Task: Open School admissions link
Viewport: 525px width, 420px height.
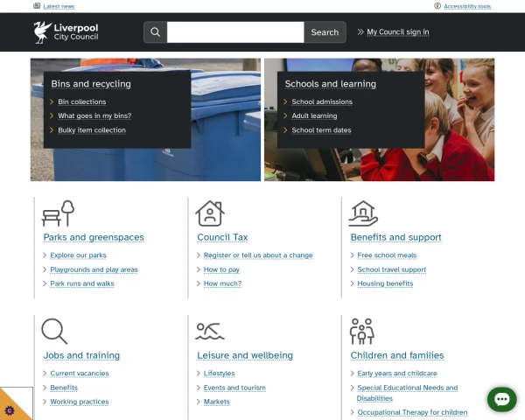Action: 322,101
